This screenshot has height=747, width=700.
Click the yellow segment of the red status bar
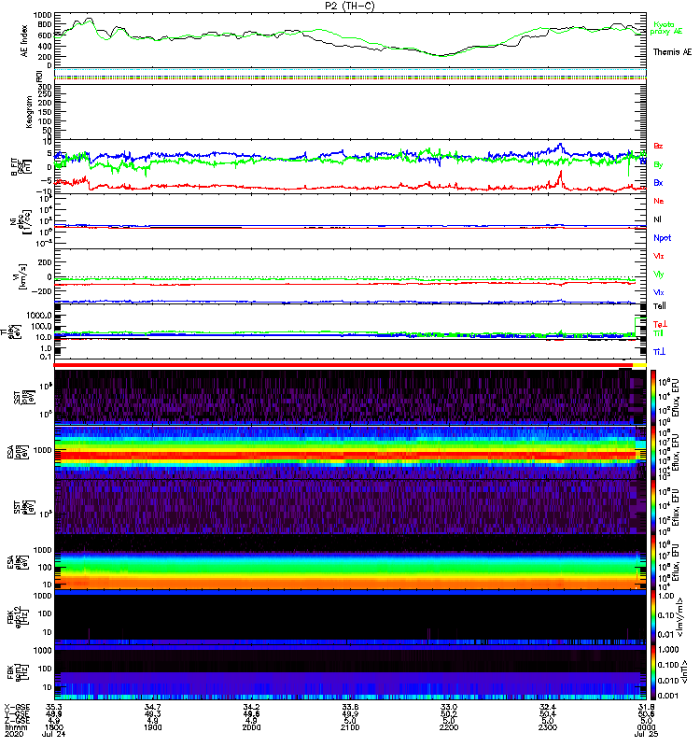click(x=639, y=365)
